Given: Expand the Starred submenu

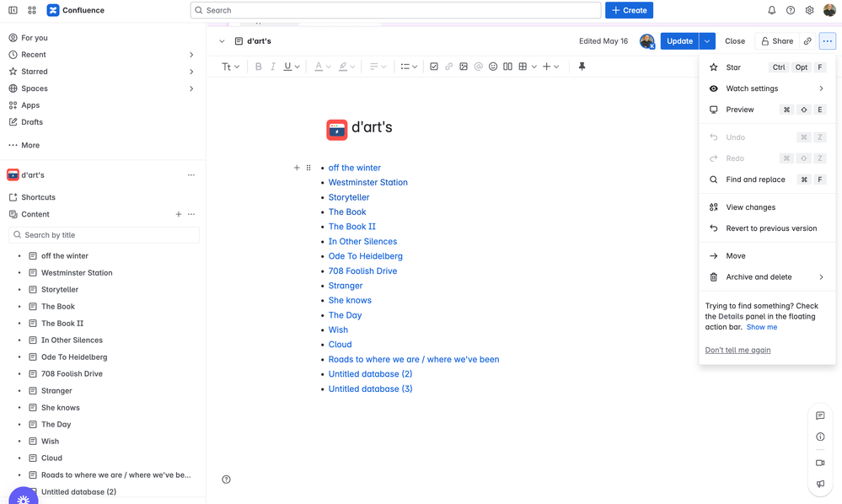Looking at the screenshot, I should (191, 72).
